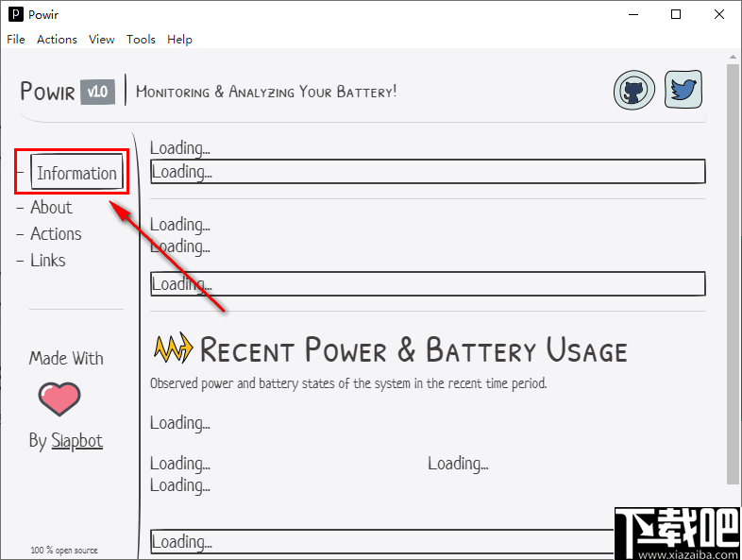Open the Actions menu in menu bar
Screen dimensions: 742x560
pyautogui.click(x=57, y=40)
